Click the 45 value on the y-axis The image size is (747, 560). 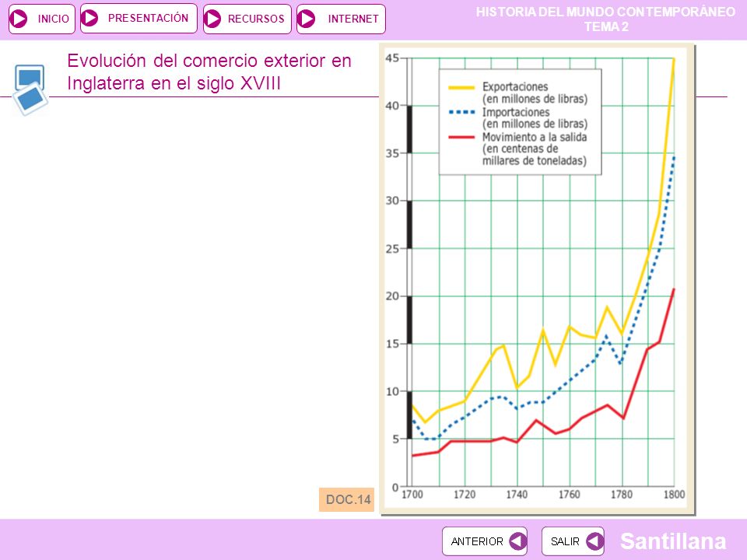click(392, 58)
